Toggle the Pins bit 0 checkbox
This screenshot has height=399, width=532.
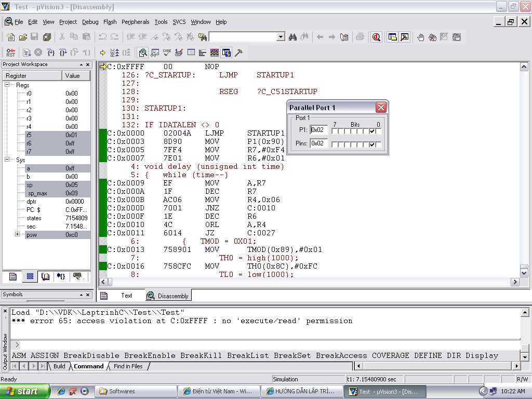tap(378, 144)
